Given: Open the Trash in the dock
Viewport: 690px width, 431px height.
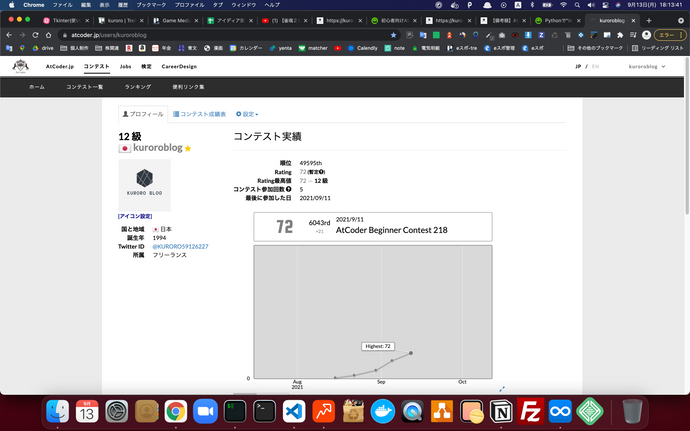Looking at the screenshot, I should (x=632, y=411).
